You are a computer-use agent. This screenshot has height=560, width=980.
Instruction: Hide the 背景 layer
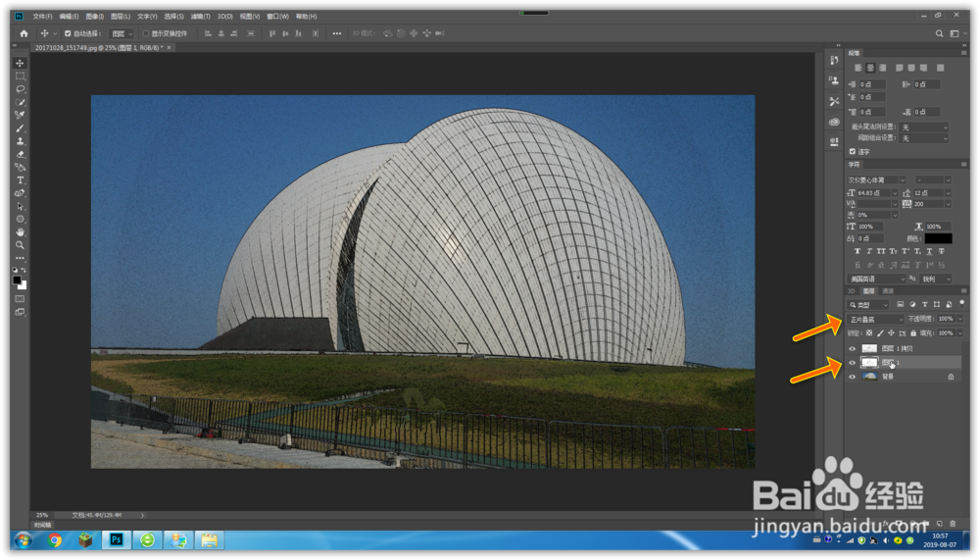(x=852, y=377)
